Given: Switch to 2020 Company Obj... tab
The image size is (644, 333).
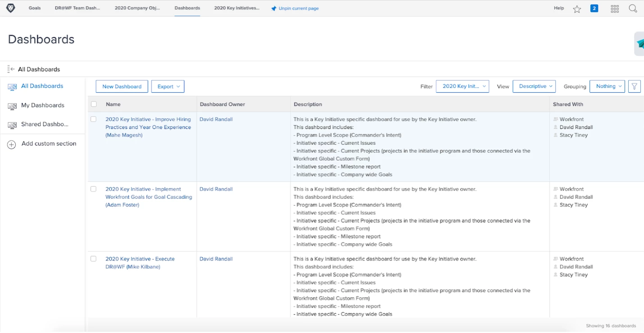Looking at the screenshot, I should pos(137,8).
